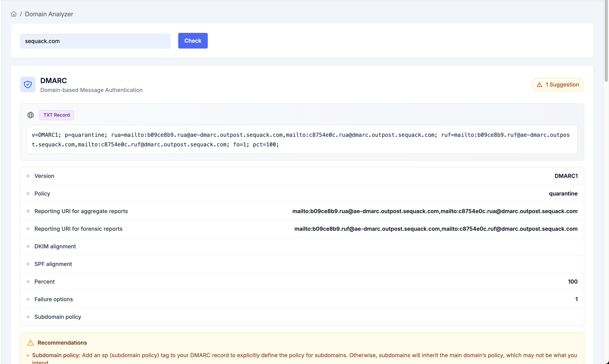Click the warning triangle in the Suggestion badge
The width and height of the screenshot is (609, 364).
click(x=539, y=84)
